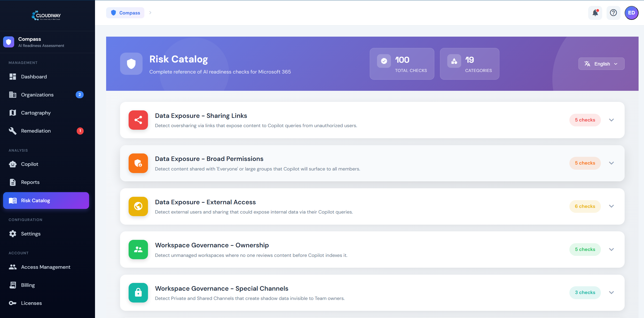Click the red Sharing Links share icon
This screenshot has width=644, height=318.
pos(138,120)
